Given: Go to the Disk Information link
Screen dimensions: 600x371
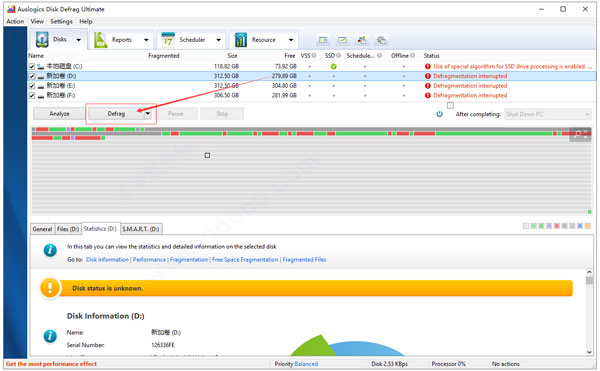Looking at the screenshot, I should (108, 260).
